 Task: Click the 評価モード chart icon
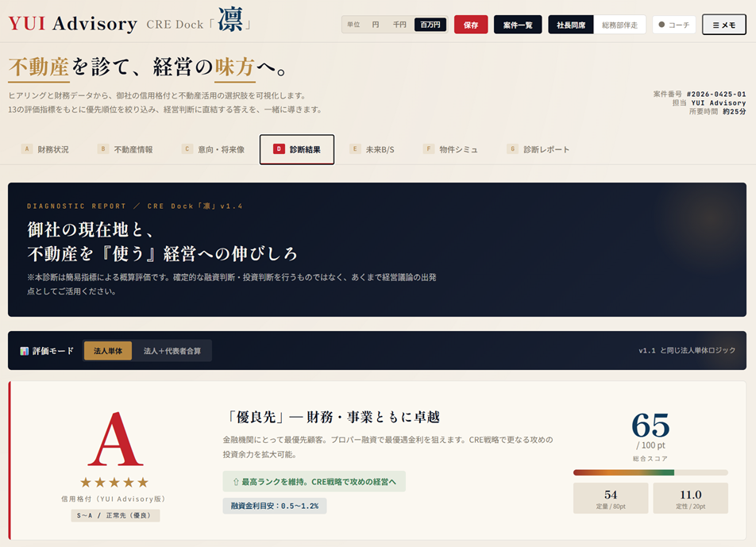tap(24, 351)
